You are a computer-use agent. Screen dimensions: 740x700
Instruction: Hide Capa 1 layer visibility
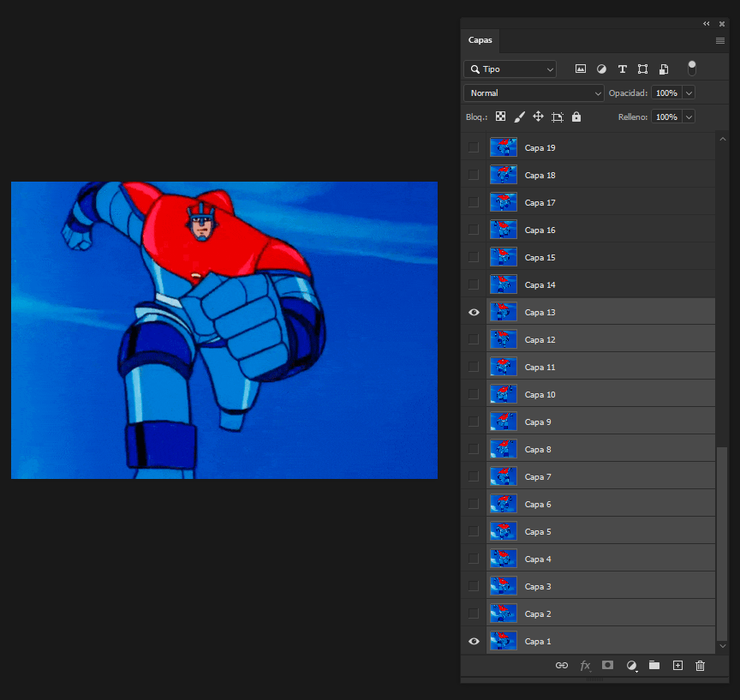(474, 642)
